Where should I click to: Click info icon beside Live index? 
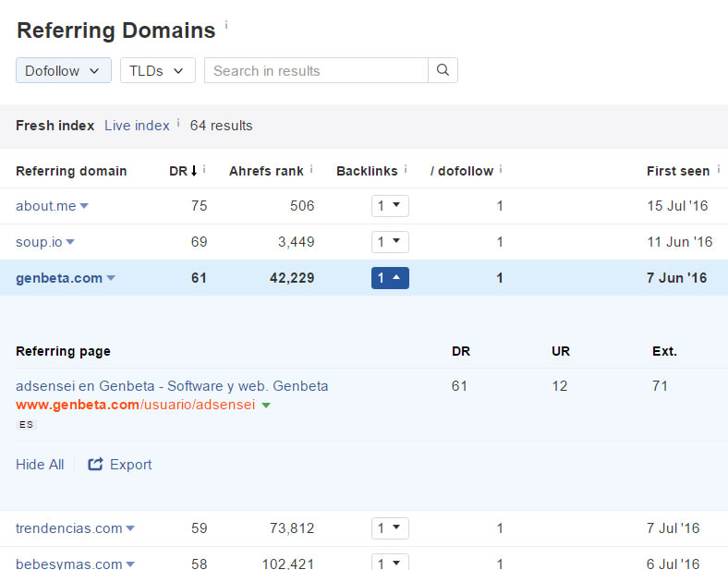coord(178,123)
